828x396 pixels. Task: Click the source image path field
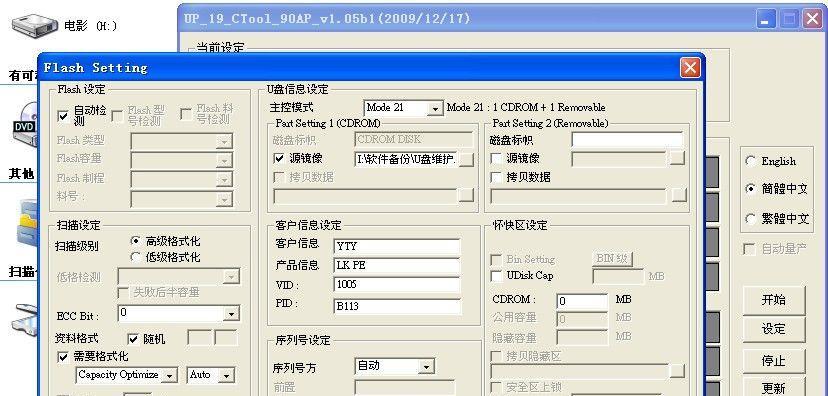click(407, 159)
